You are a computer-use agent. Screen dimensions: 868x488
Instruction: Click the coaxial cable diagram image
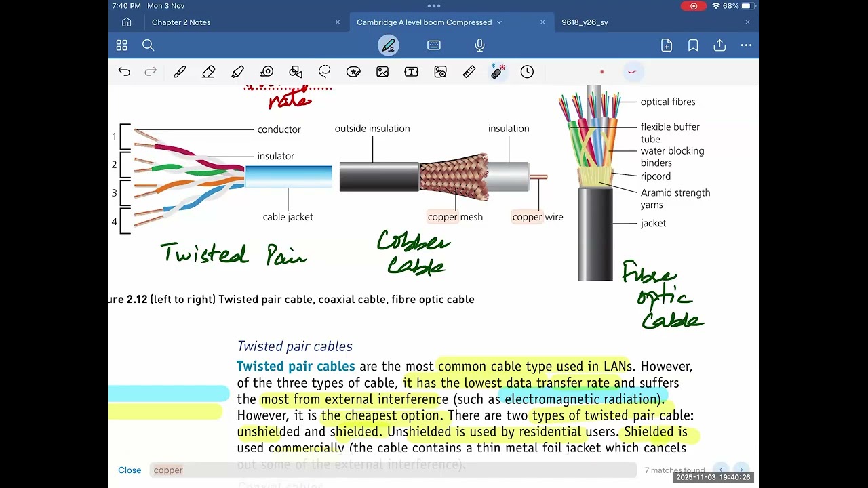[443, 177]
